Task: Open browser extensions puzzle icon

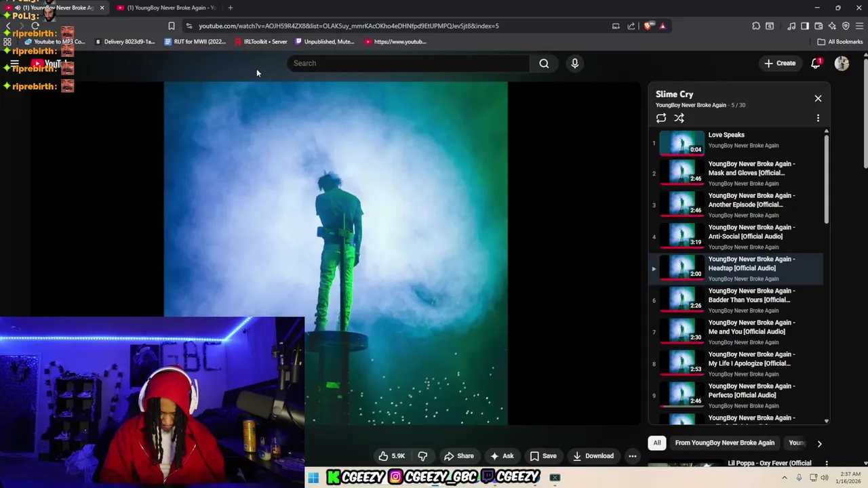Action: coord(756,26)
